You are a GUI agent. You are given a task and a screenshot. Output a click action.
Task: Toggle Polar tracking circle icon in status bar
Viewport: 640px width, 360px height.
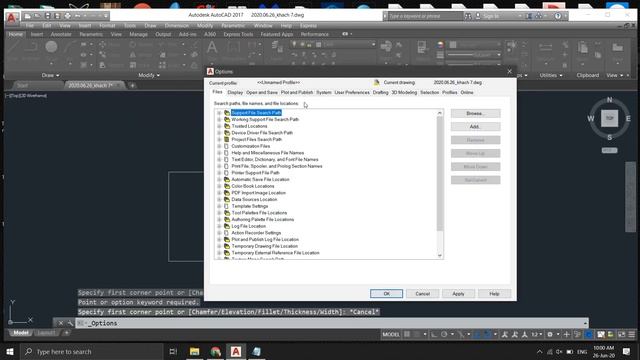click(x=444, y=334)
